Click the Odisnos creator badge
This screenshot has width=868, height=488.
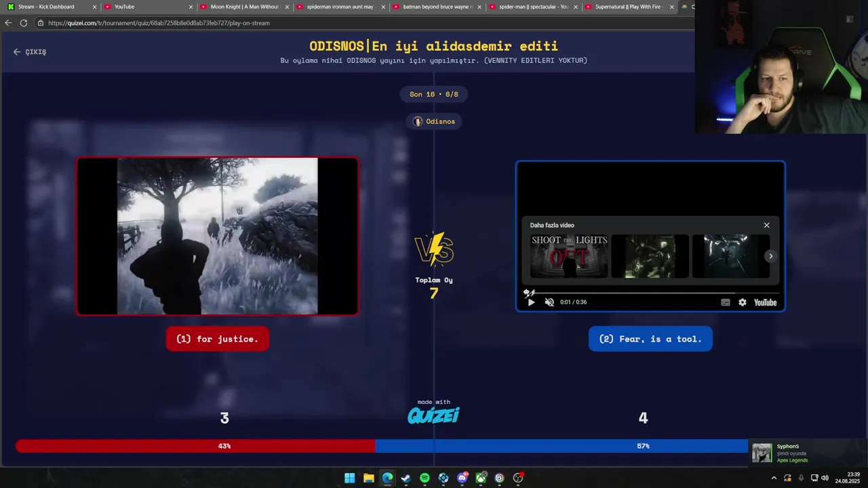pyautogui.click(x=434, y=121)
